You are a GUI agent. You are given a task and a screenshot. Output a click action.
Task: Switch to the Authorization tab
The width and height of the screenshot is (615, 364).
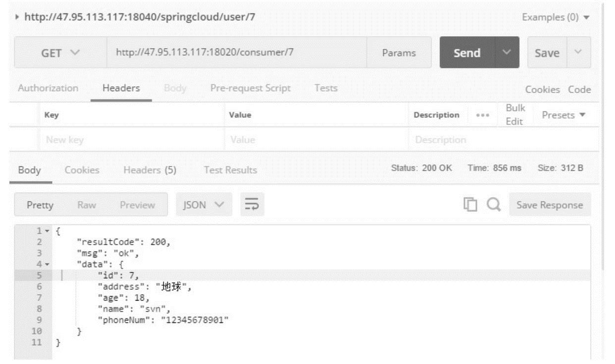click(48, 89)
